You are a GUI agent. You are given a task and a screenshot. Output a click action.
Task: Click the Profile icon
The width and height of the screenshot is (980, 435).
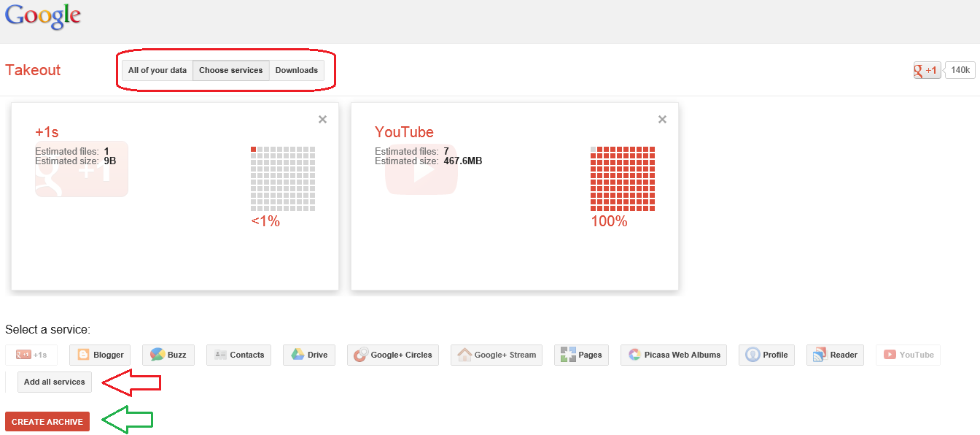[752, 355]
